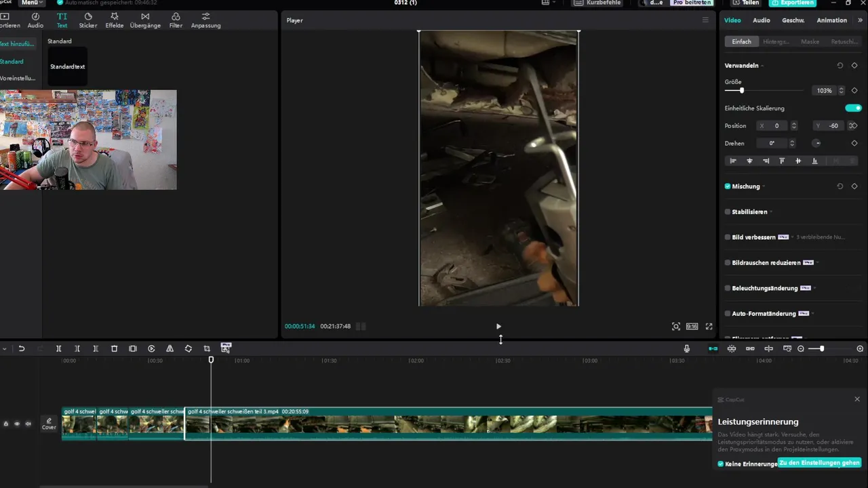This screenshot has width=868, height=488.
Task: Click the player zoom-to-fit icon
Action: click(x=676, y=326)
